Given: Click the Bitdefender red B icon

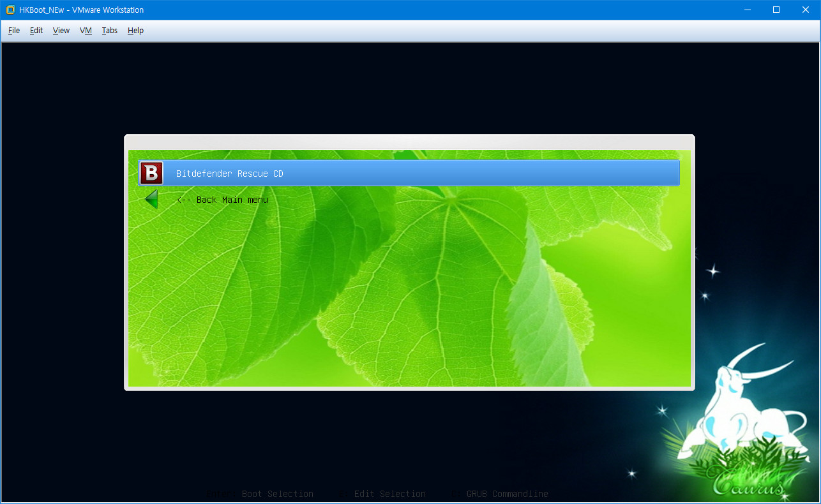Looking at the screenshot, I should (151, 173).
